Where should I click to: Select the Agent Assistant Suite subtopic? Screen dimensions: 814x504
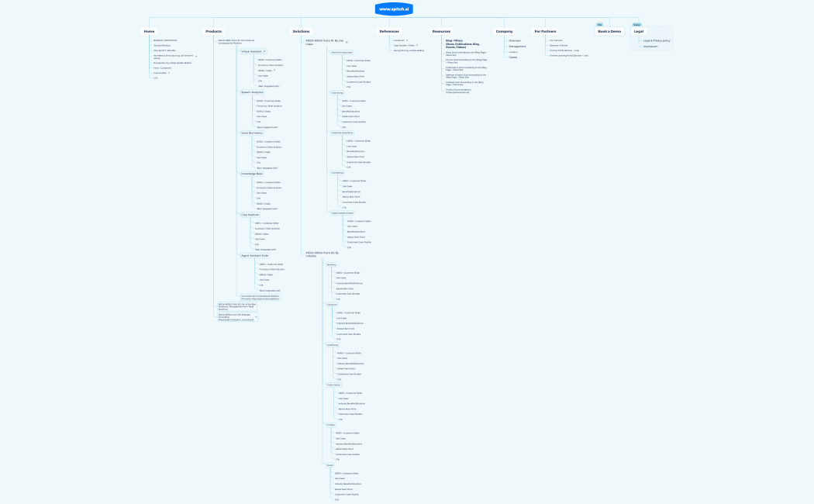255,255
